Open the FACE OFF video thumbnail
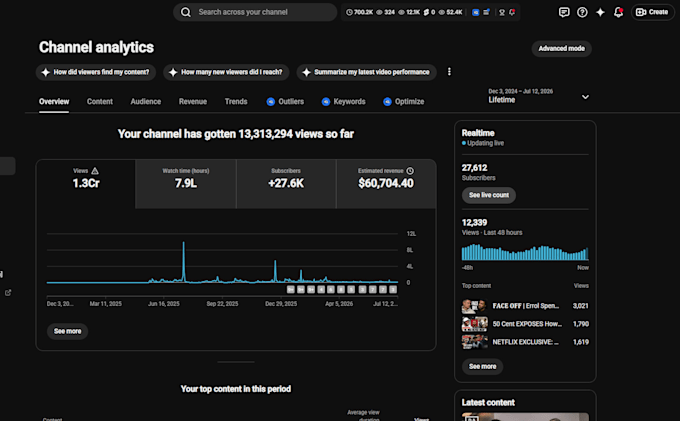This screenshot has width=680, height=421. pyautogui.click(x=474, y=306)
